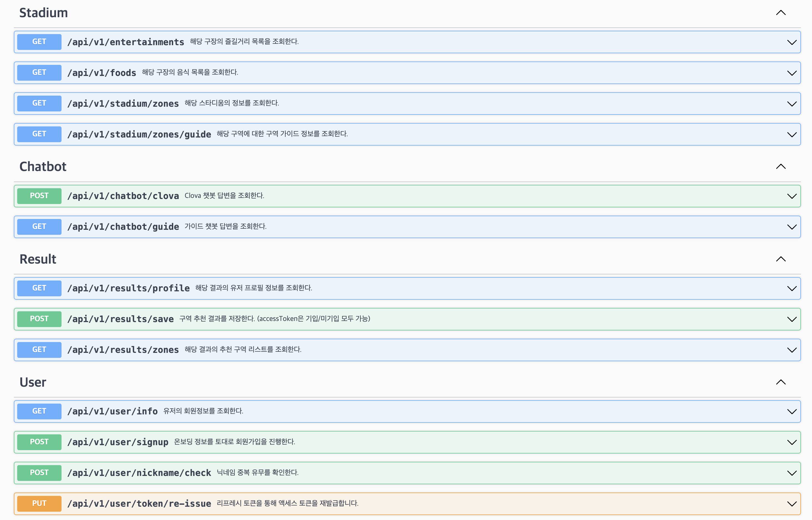Collapse the User section chevron
This screenshot has height=520, width=812.
click(x=781, y=382)
